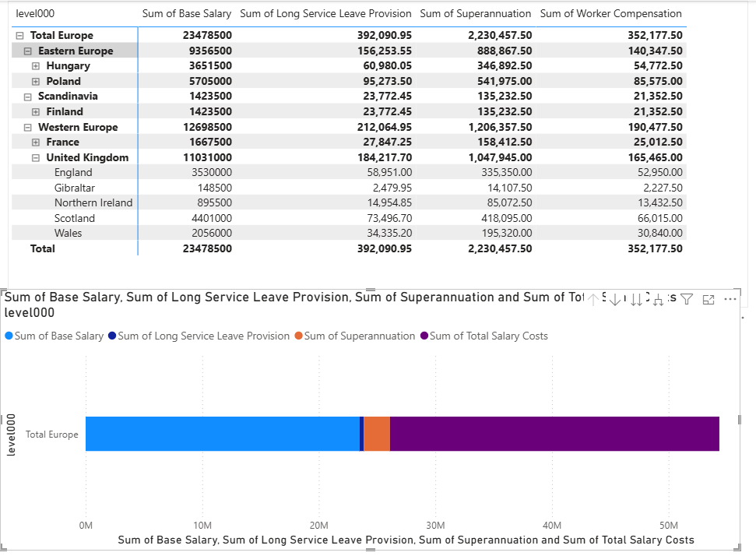
Task: Click Wales worker compensation value 30,840.00
Action: 660,234
